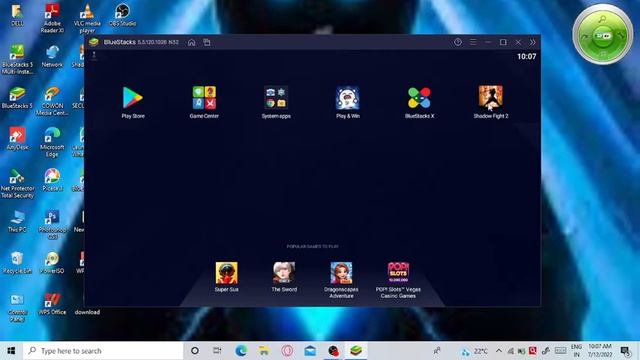Launch the Shadow Fight 2 game
Viewport: 640px width, 360px height.
click(491, 98)
